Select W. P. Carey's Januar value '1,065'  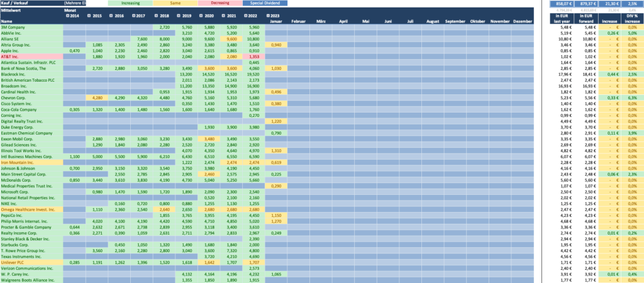tap(276, 274)
